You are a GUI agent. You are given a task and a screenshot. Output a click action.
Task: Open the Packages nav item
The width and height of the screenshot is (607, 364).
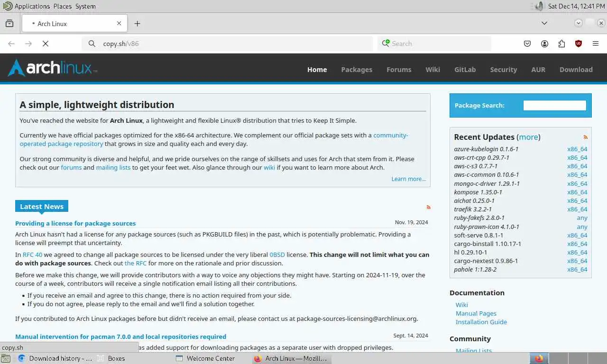click(x=357, y=70)
